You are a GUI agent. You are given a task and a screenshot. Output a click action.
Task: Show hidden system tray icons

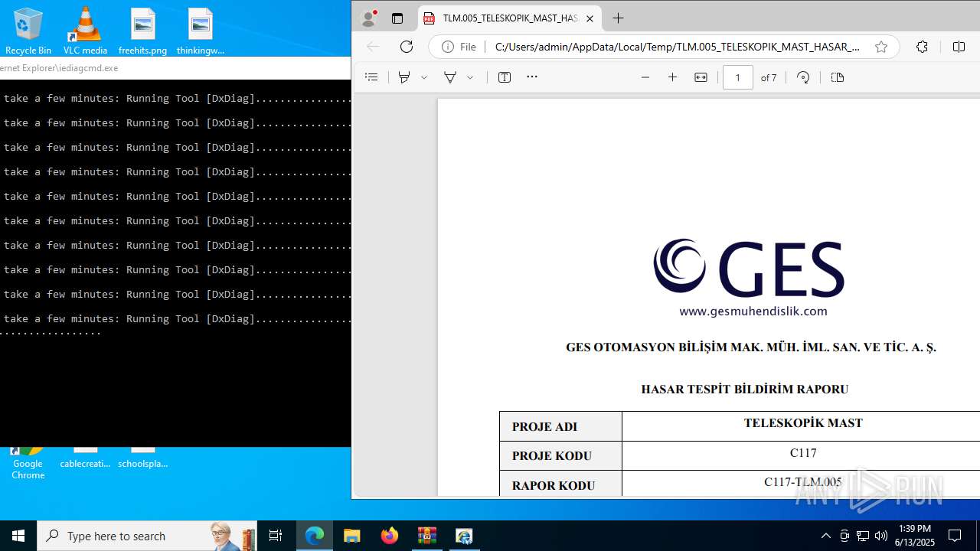click(x=825, y=536)
